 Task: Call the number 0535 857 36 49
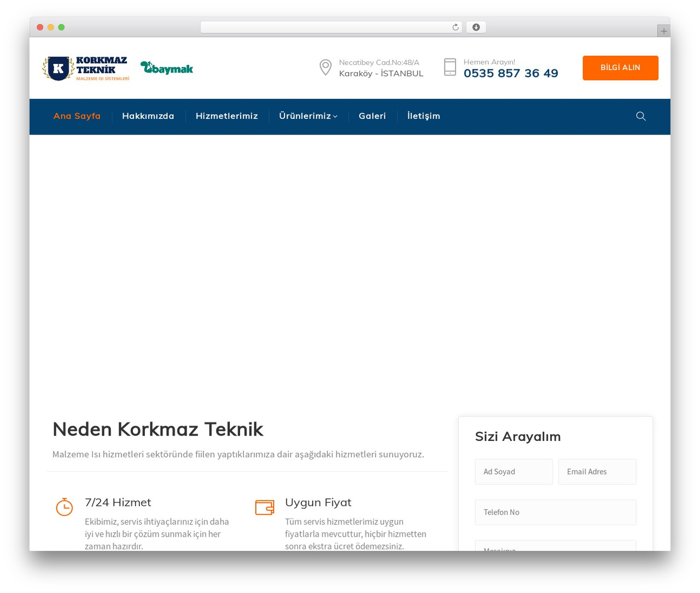pyautogui.click(x=511, y=73)
